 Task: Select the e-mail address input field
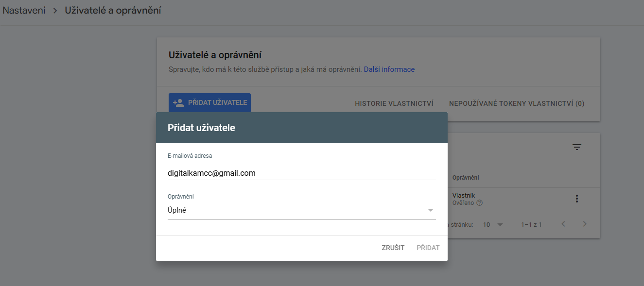point(301,173)
